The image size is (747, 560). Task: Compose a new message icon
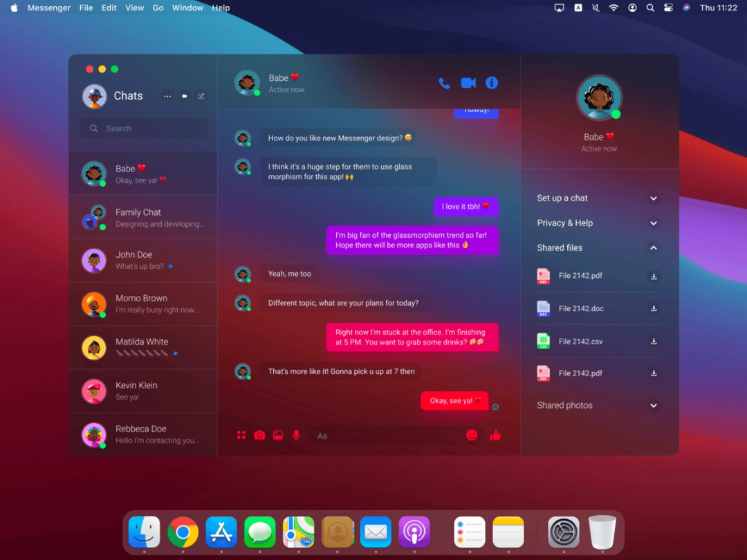[x=201, y=96]
